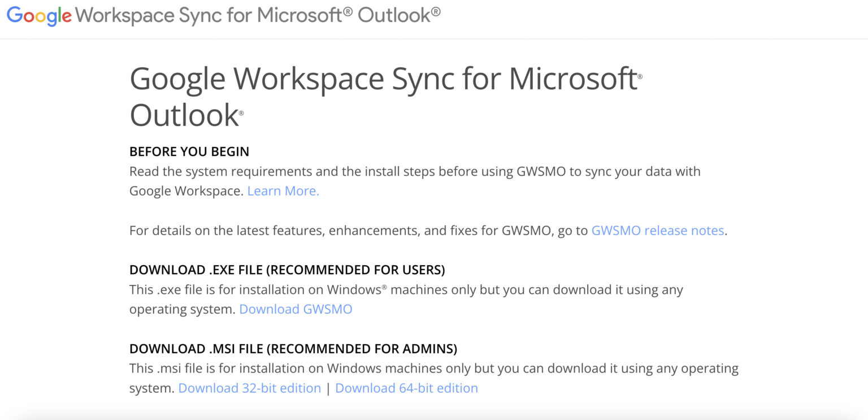The image size is (868, 420).
Task: Click the 'This .exe file is for installation' paragraph
Action: pos(406,300)
